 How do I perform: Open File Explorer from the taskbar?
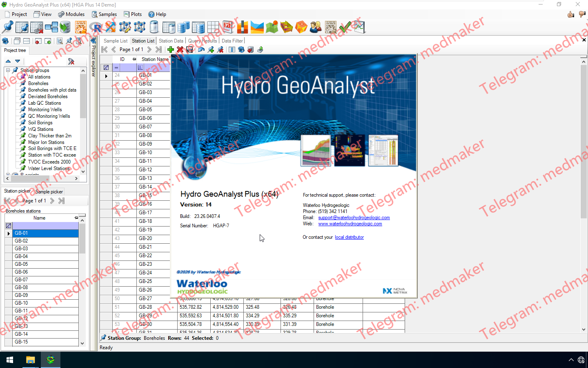click(30, 360)
